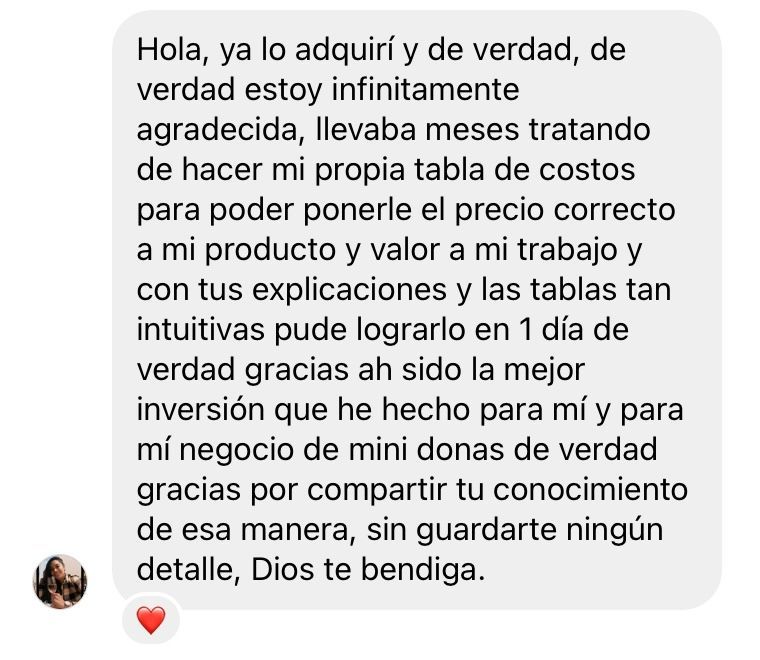Screen dimensions: 760x660
Task: Click the word "Hola" in message
Action: [169, 49]
